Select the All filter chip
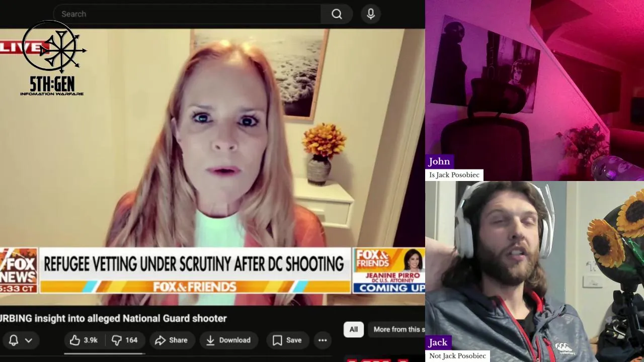This screenshot has height=362, width=644. (x=354, y=329)
